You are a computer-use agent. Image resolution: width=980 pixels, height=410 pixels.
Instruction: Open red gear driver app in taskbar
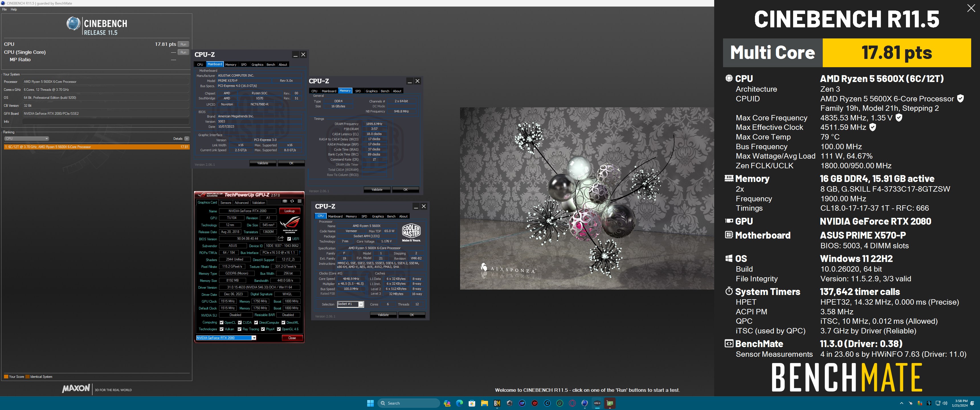(x=534, y=403)
